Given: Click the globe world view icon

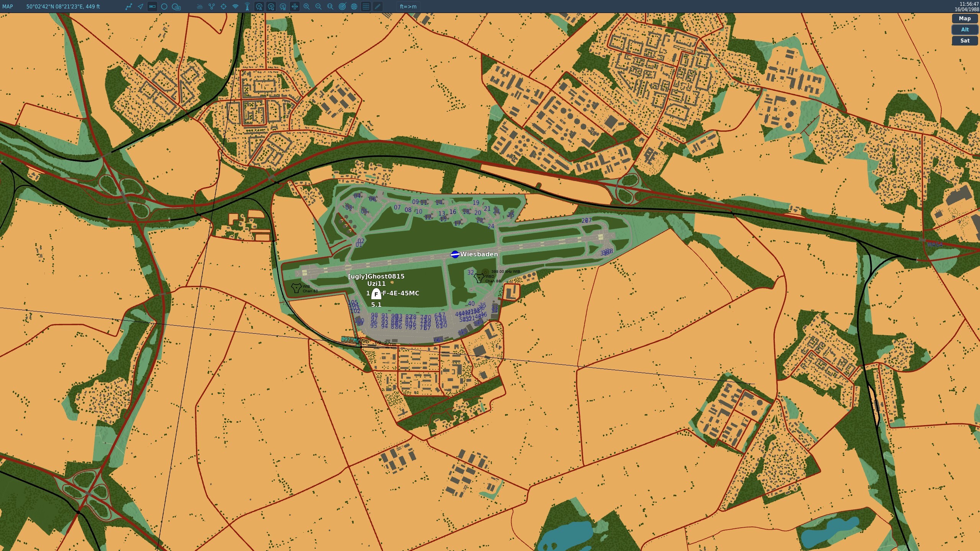Looking at the screenshot, I should pyautogui.click(x=354, y=7).
